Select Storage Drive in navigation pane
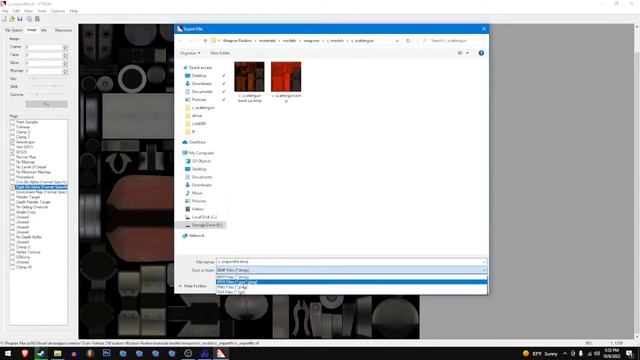The image size is (640, 360). pos(207,225)
